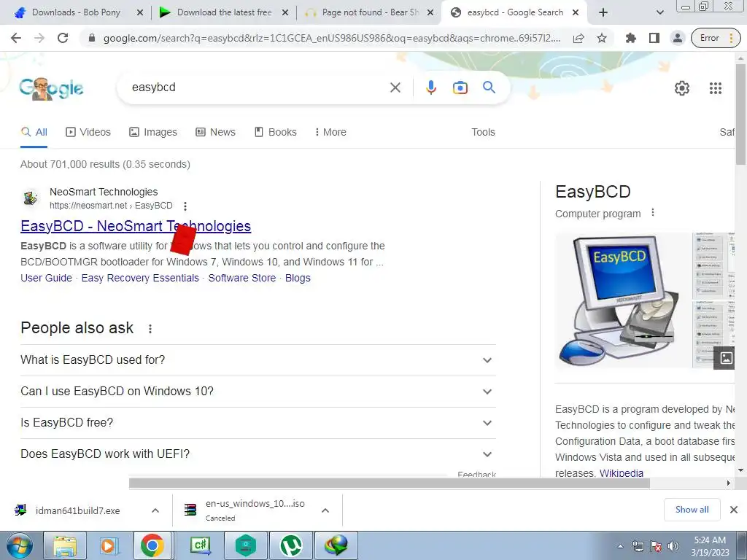The image size is (747, 560).
Task: Open the uTorrent taskbar icon
Action: pyautogui.click(x=290, y=545)
